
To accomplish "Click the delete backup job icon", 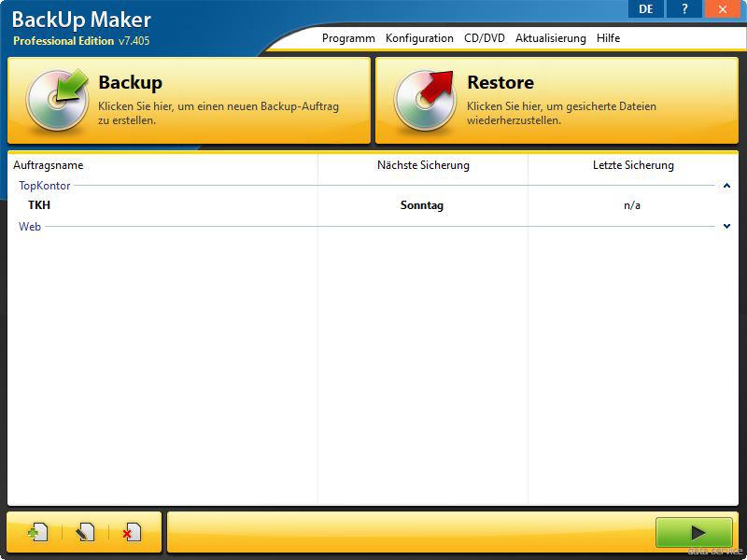I will pos(131,532).
